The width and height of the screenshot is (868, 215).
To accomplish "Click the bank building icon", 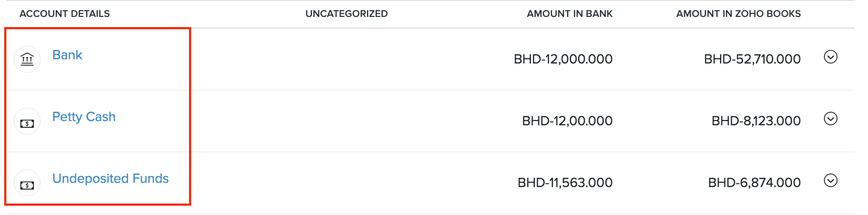I will point(27,59).
